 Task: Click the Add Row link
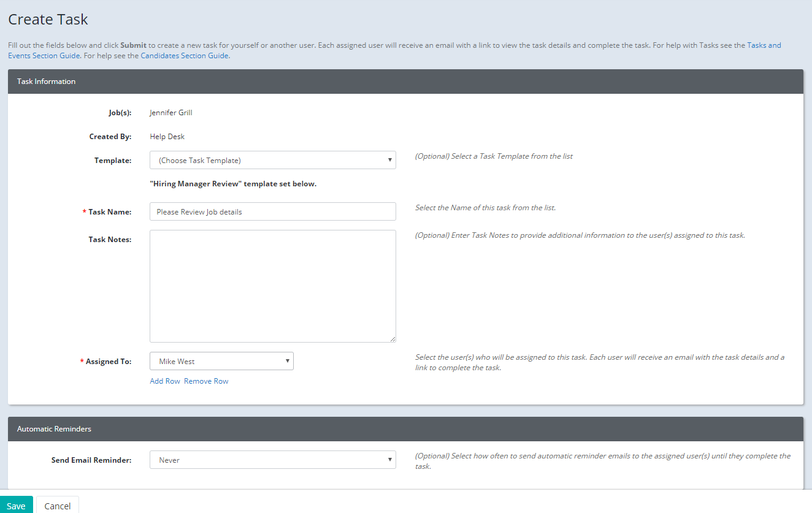coord(165,381)
